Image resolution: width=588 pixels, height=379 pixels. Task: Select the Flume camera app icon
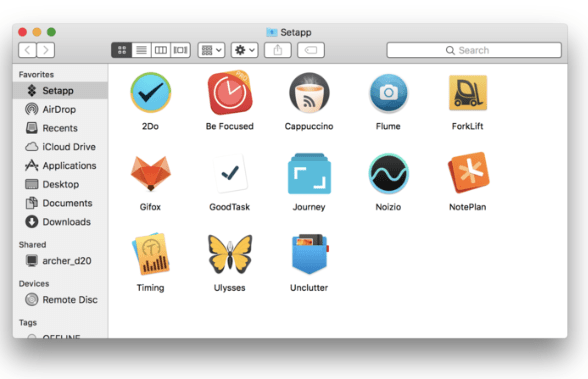[388, 93]
